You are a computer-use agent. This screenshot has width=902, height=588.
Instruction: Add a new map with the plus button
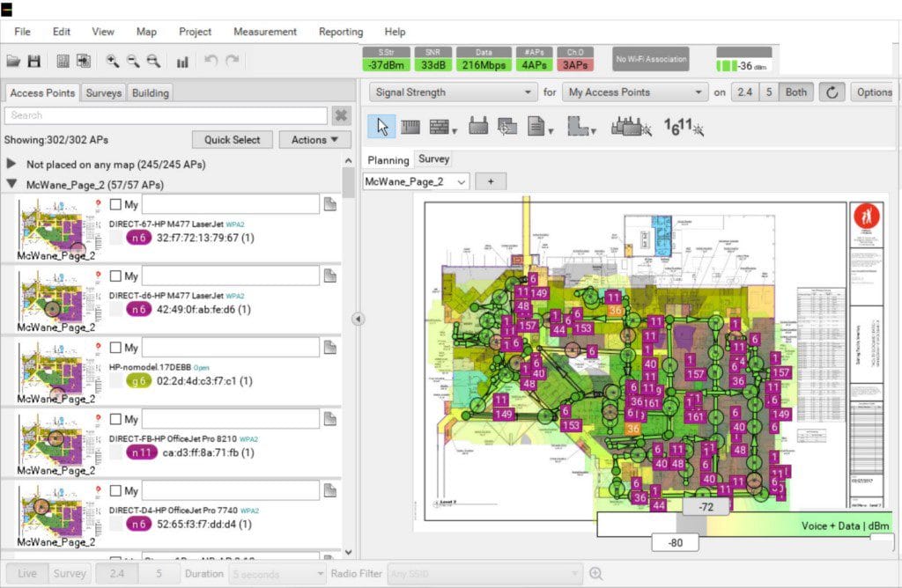[x=491, y=181]
